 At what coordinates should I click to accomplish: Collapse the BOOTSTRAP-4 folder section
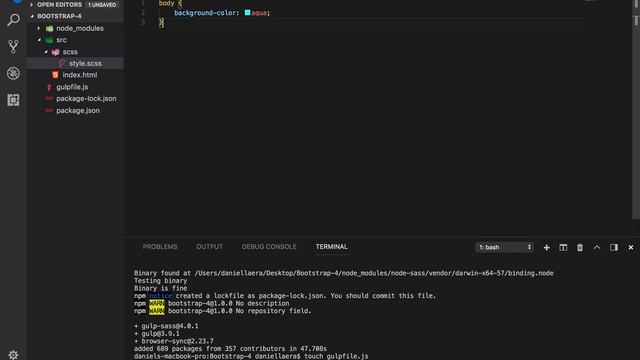pos(59,16)
